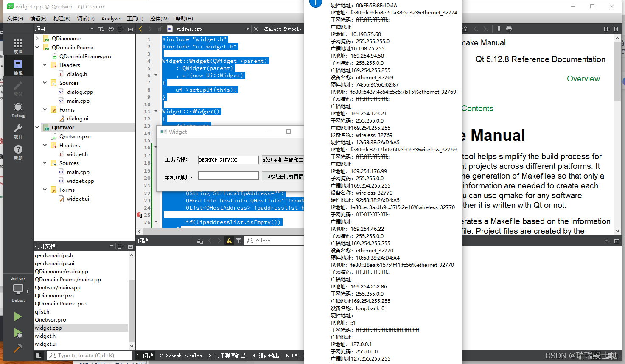Viewport: 625px width, 364px height.
Task: Follow the Overview link in documentation
Action: (583, 78)
